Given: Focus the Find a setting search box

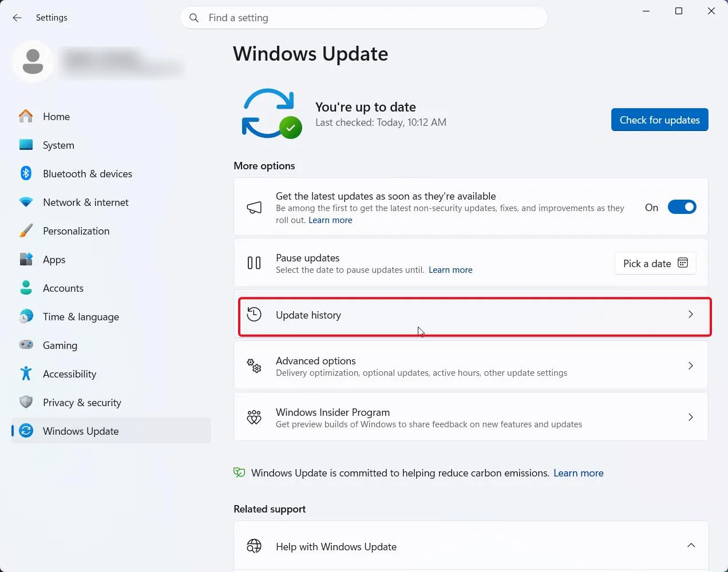Looking at the screenshot, I should [x=364, y=18].
